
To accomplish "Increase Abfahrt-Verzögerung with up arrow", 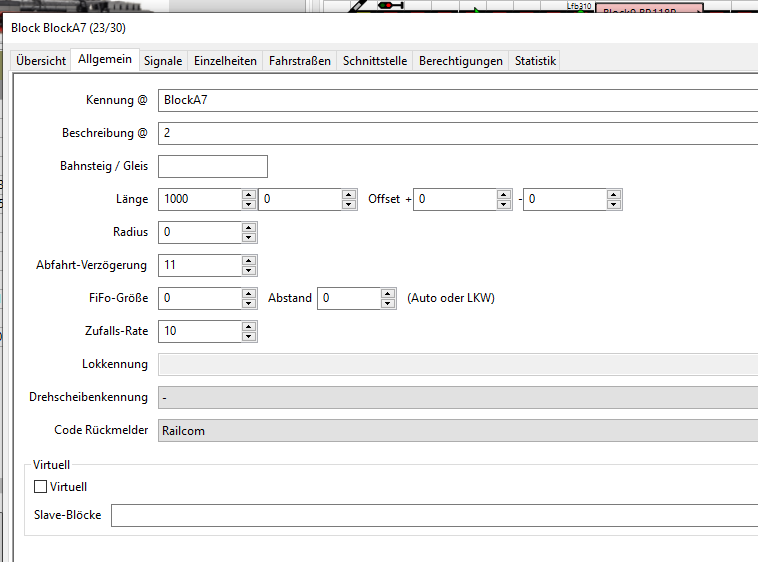I will [x=249, y=260].
